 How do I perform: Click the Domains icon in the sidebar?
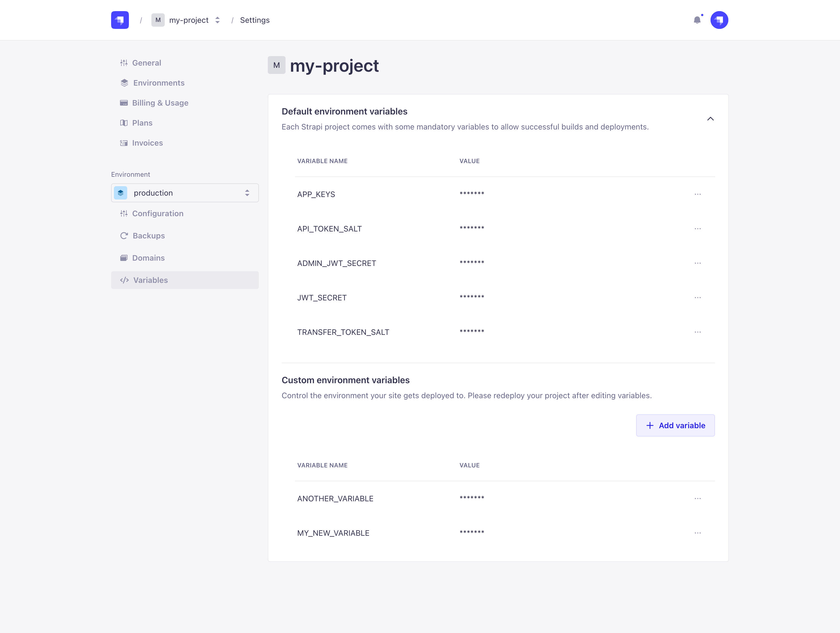click(124, 258)
